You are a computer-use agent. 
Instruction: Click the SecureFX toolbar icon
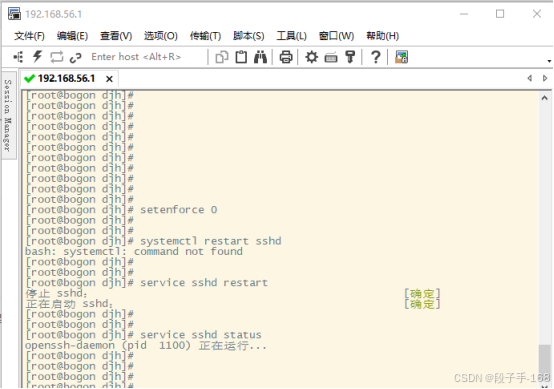401,57
